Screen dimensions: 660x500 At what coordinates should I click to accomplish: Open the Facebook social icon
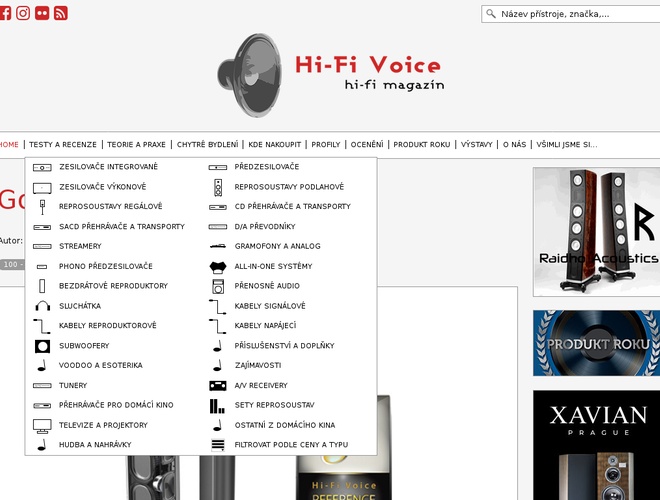click(4, 13)
